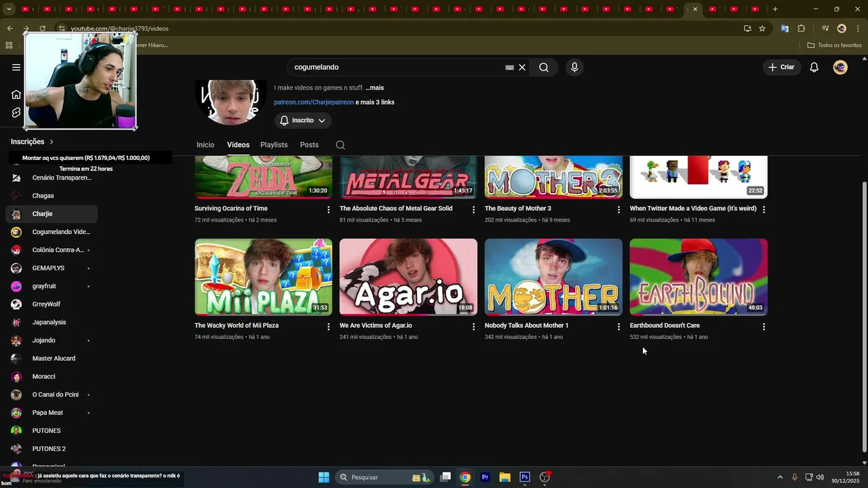Viewport: 868px width, 488px height.
Task: Open the Windows Start menu
Action: click(x=323, y=477)
